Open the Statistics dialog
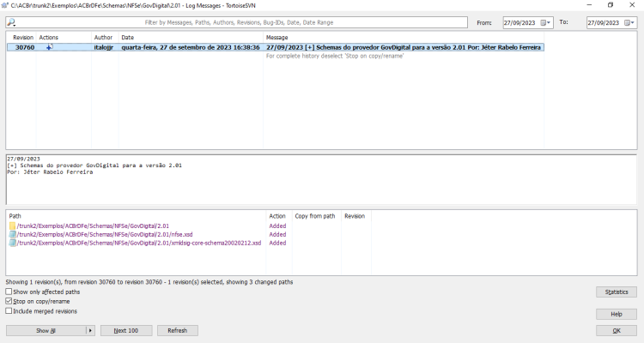 point(616,292)
